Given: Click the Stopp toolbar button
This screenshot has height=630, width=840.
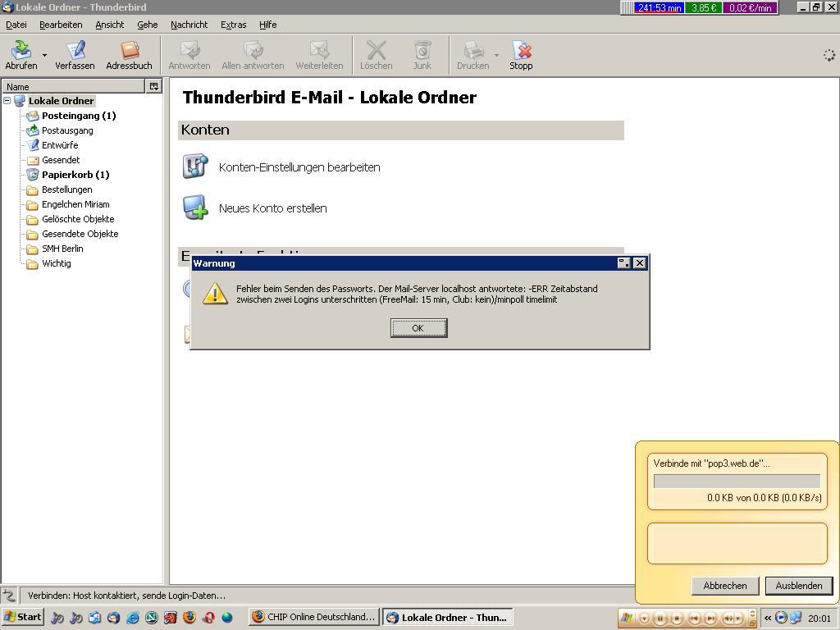Looking at the screenshot, I should point(521,55).
